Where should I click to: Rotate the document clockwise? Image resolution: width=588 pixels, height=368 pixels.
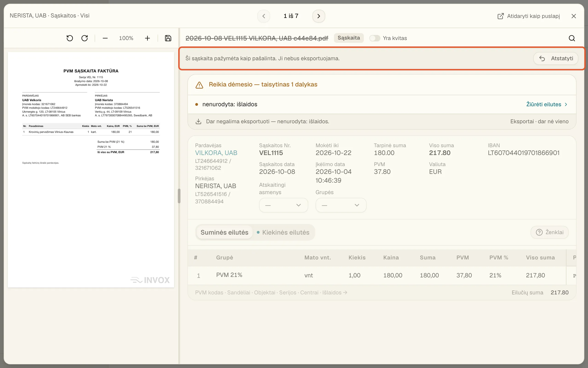click(85, 38)
